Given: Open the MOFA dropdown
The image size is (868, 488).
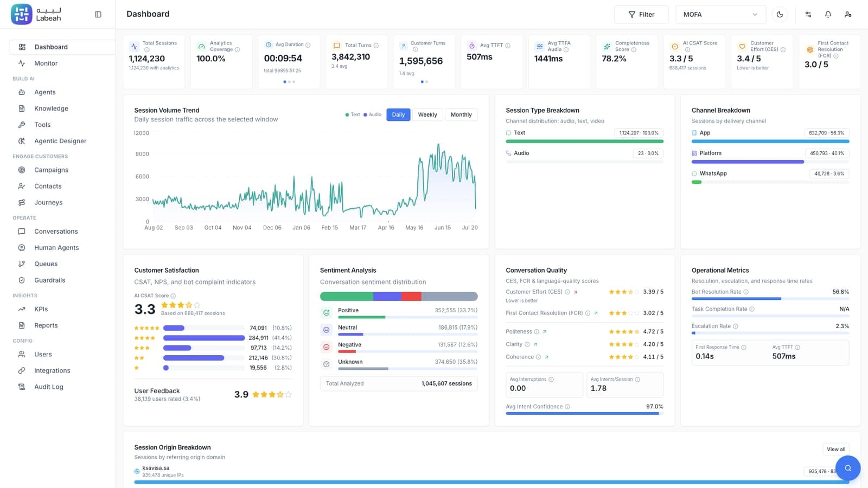Looking at the screenshot, I should point(720,15).
